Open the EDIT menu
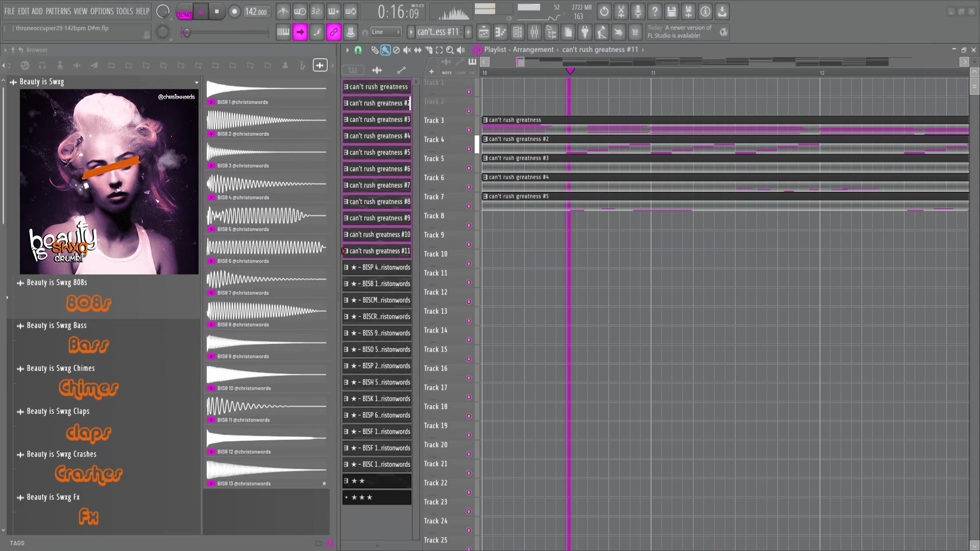This screenshot has height=551, width=980. click(23, 11)
